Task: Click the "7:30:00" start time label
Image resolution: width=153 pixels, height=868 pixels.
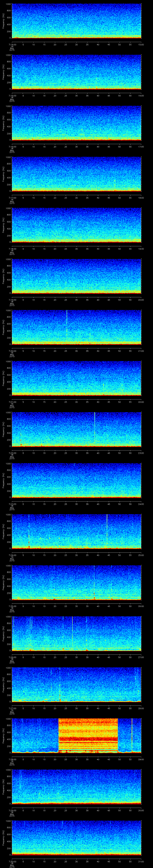Action: (12, 861)
